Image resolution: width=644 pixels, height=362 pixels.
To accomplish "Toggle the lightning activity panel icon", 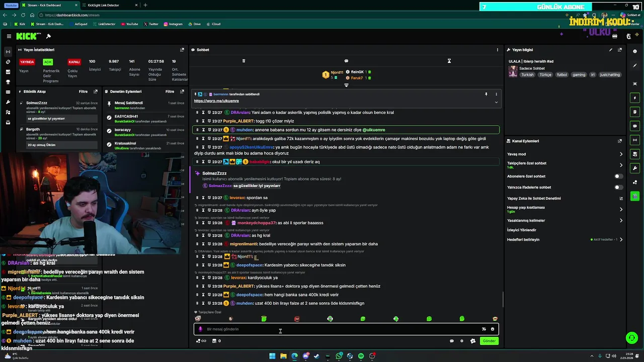I will [x=635, y=98].
